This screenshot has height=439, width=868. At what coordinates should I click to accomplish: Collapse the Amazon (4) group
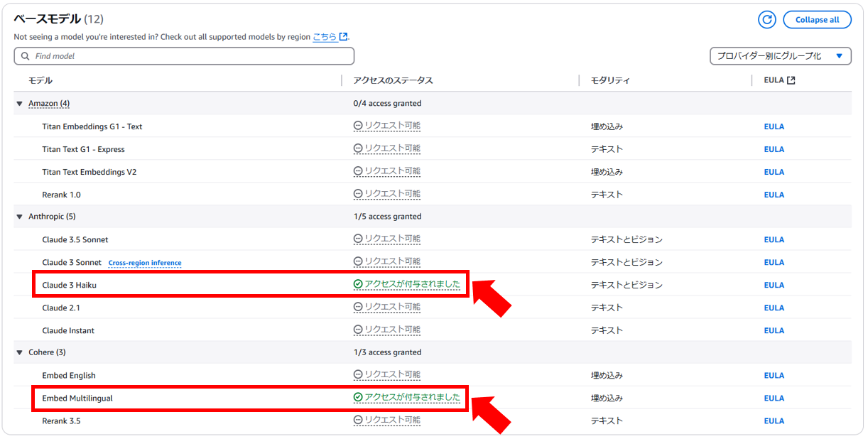coord(20,104)
